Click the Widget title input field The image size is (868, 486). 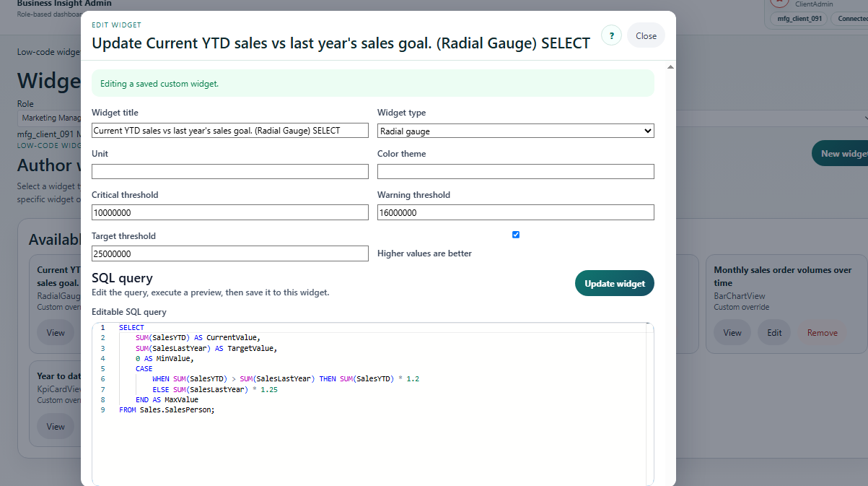click(230, 131)
